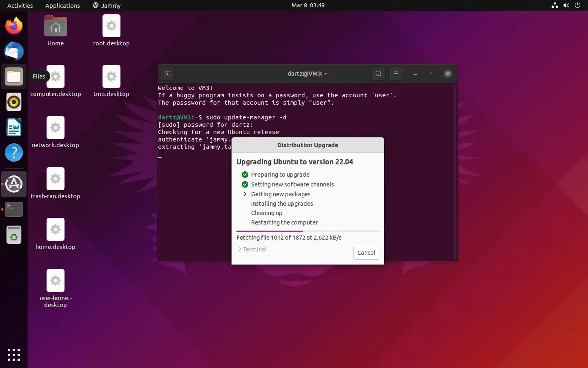The width and height of the screenshot is (588, 368).
Task: Minimize the terminal window
Action: pos(415,74)
